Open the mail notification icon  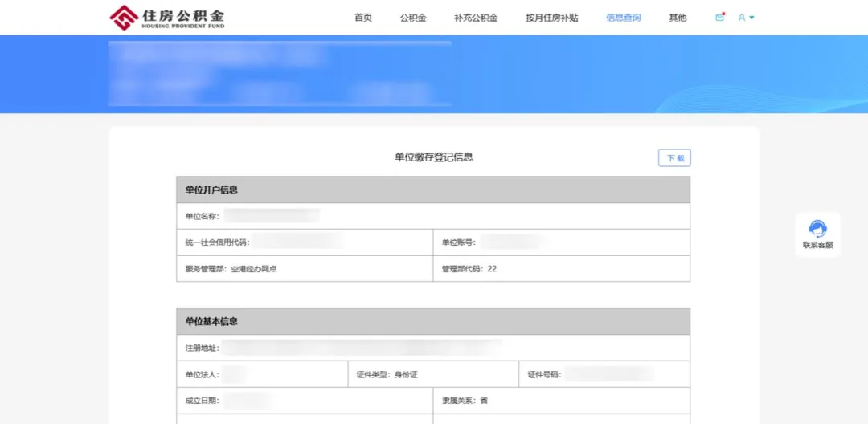pos(719,18)
